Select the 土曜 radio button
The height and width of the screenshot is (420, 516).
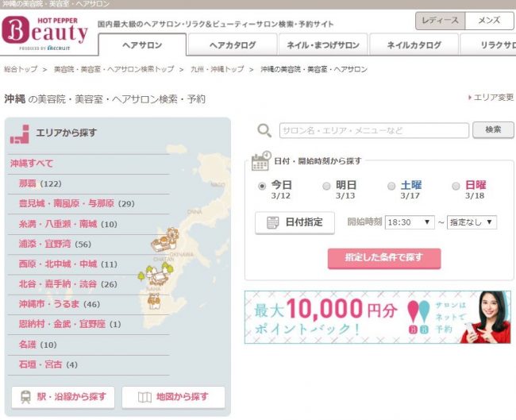(x=391, y=186)
